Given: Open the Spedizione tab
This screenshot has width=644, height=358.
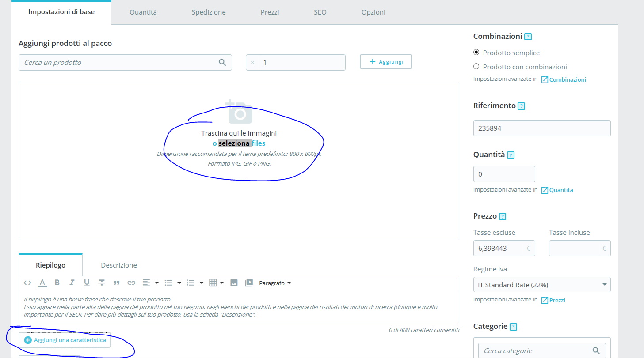Looking at the screenshot, I should pos(209,12).
